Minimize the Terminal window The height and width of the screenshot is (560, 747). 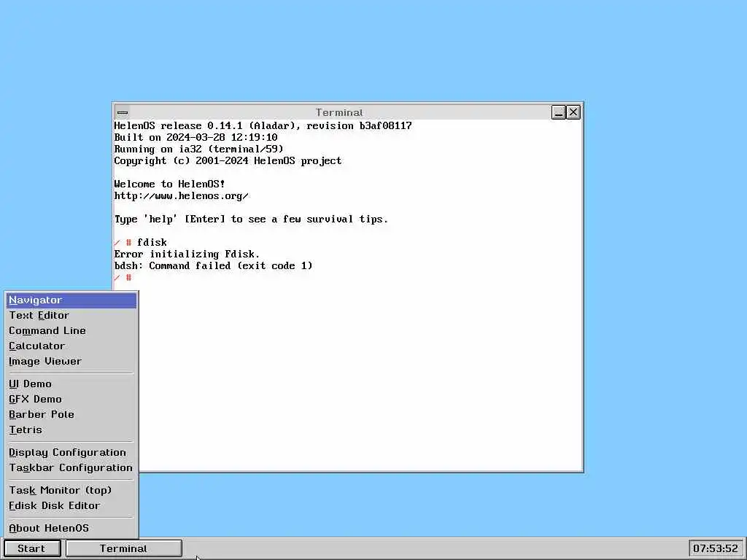[x=558, y=112]
